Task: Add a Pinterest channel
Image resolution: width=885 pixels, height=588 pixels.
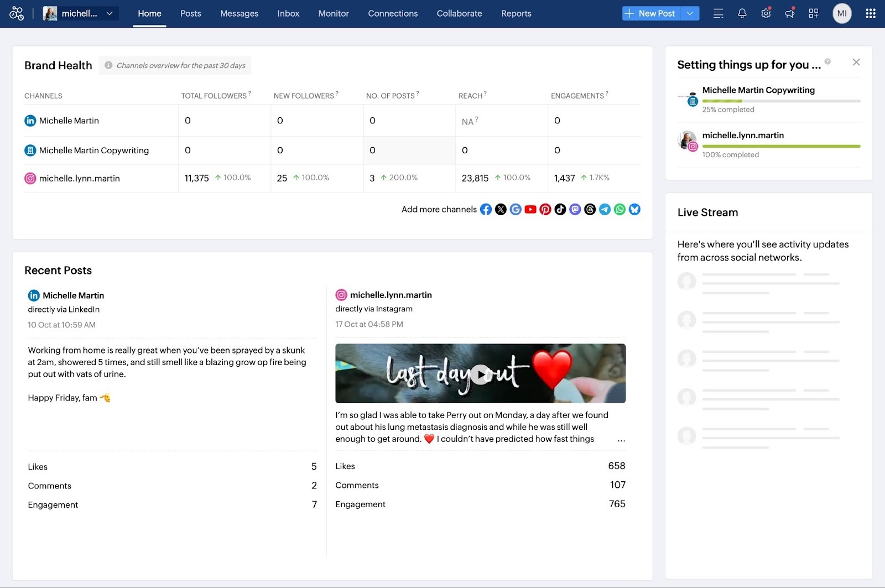Action: click(x=545, y=210)
